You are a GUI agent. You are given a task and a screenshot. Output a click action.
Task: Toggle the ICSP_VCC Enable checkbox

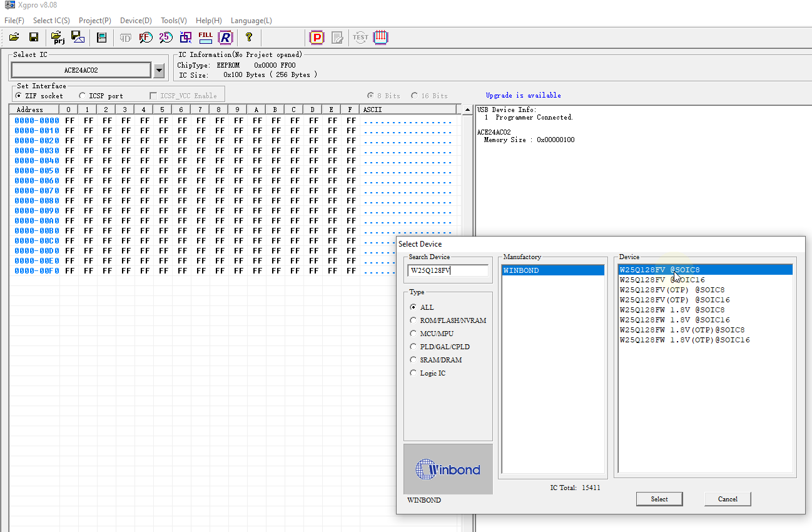point(154,96)
